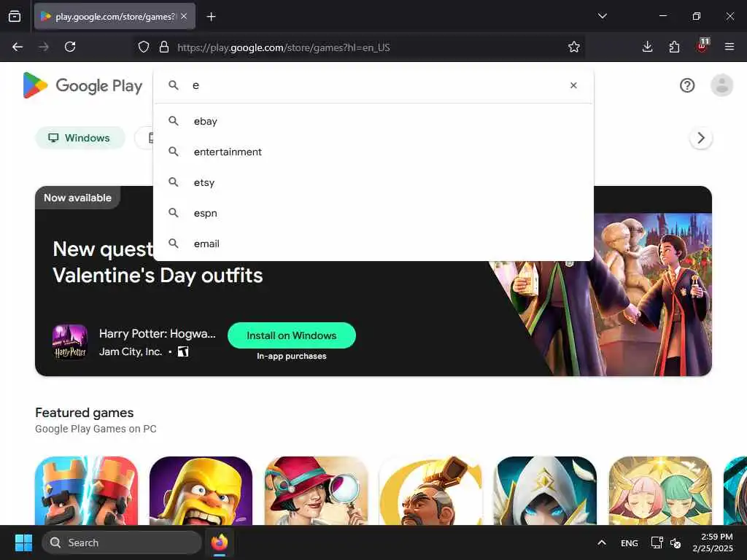Go back with browser back arrow
This screenshot has height=560, width=747.
point(18,47)
